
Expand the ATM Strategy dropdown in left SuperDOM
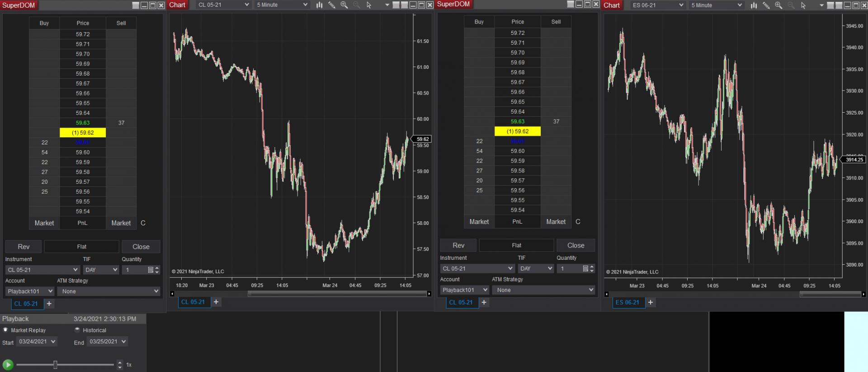pos(109,291)
